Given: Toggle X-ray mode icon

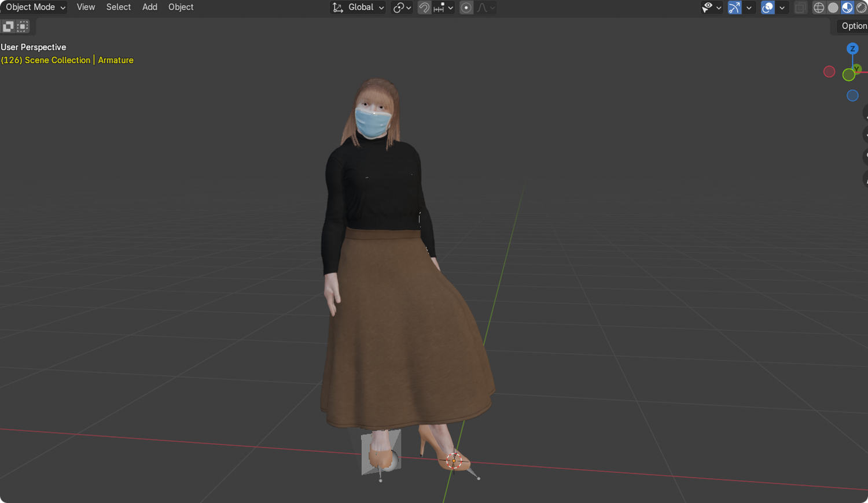Looking at the screenshot, I should 800,8.
